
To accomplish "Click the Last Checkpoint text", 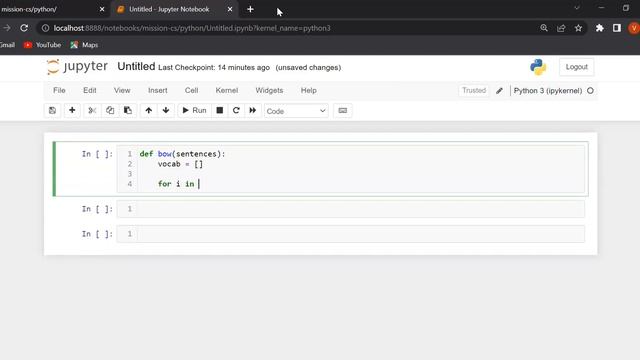I will [x=214, y=68].
